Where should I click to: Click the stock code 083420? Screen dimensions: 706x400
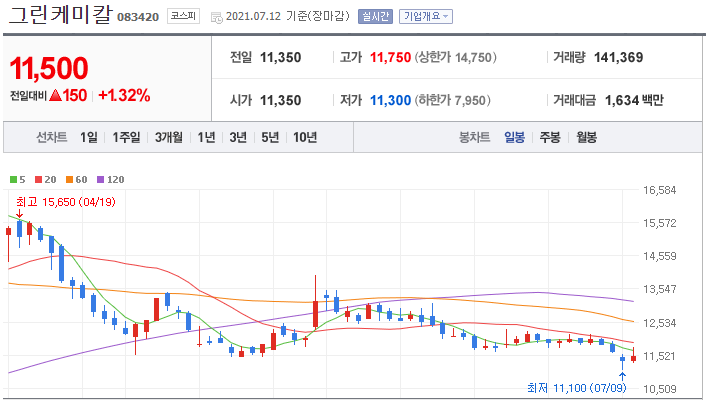click(x=138, y=17)
